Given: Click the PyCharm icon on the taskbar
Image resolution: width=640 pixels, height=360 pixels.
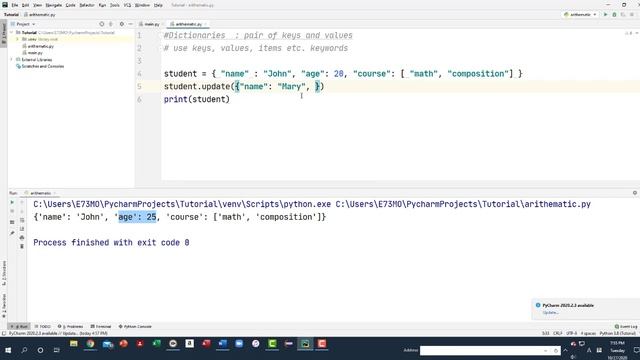Looking at the screenshot, I should coord(305,344).
